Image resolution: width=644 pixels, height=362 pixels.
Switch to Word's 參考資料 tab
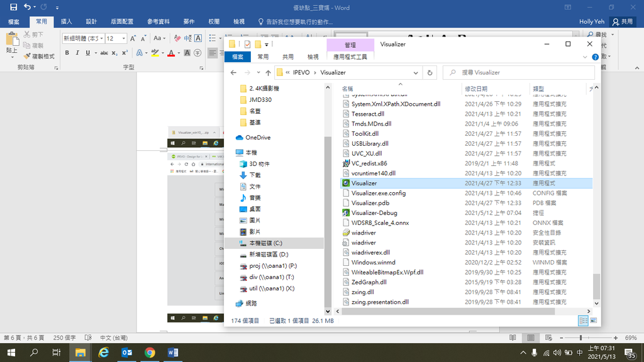pos(158,22)
